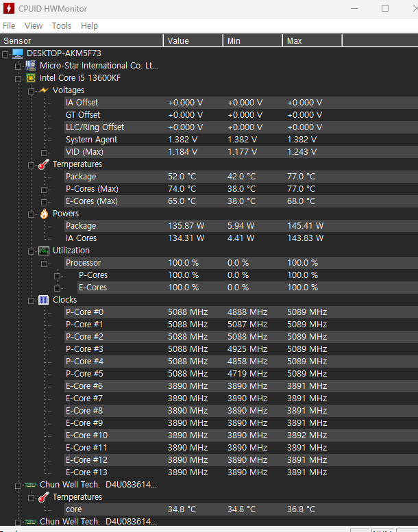
Task: Click the CPU Temperatures thermometer icon
Action: [43, 164]
